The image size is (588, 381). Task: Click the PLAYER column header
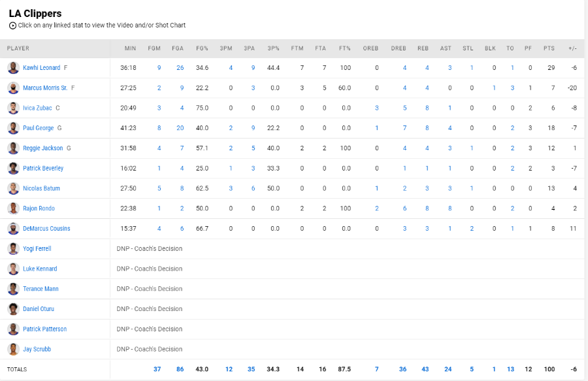coord(18,48)
